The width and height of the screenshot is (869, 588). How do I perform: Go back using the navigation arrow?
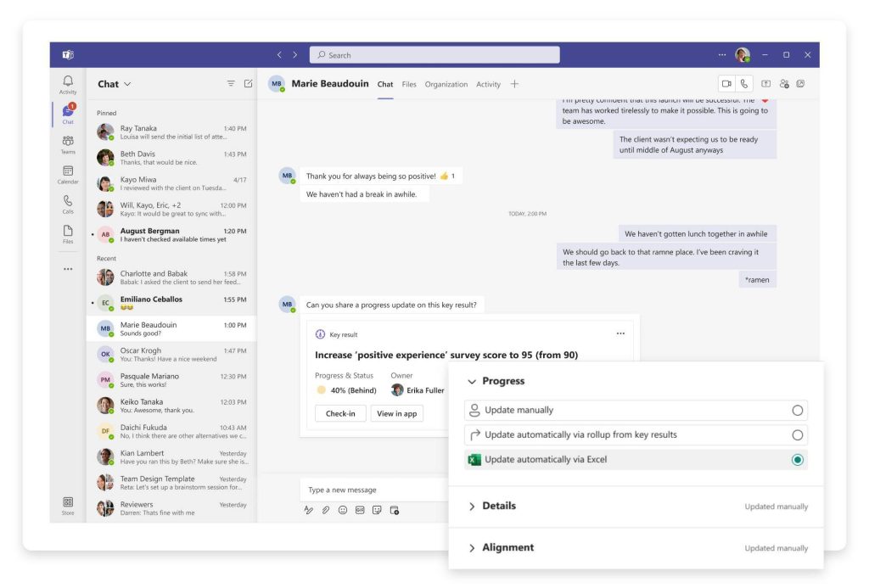[x=279, y=55]
